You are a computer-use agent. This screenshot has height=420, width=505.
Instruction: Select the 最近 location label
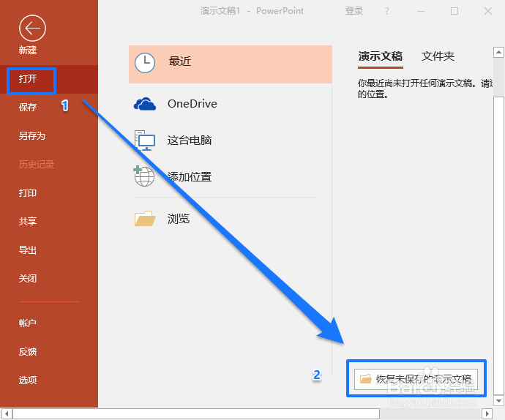[x=180, y=61]
